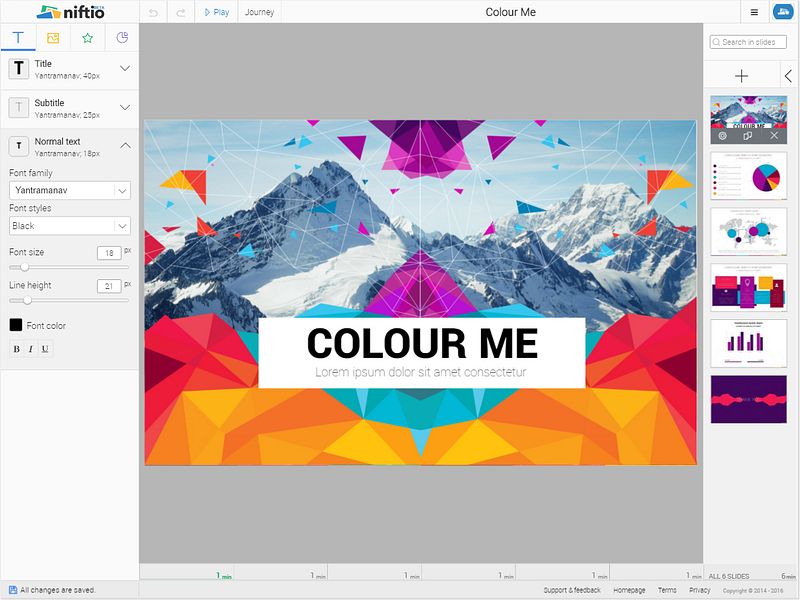
Task: Click the undo arrow
Action: click(153, 12)
